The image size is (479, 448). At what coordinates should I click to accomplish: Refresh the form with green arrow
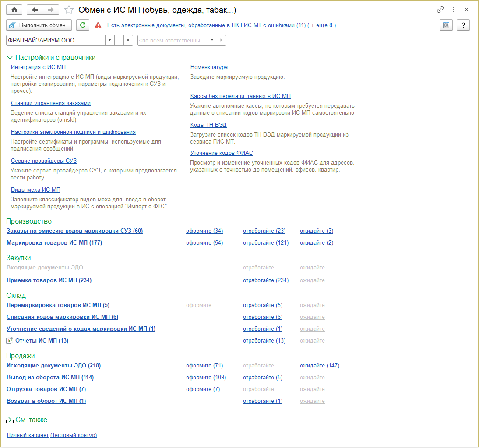(82, 25)
